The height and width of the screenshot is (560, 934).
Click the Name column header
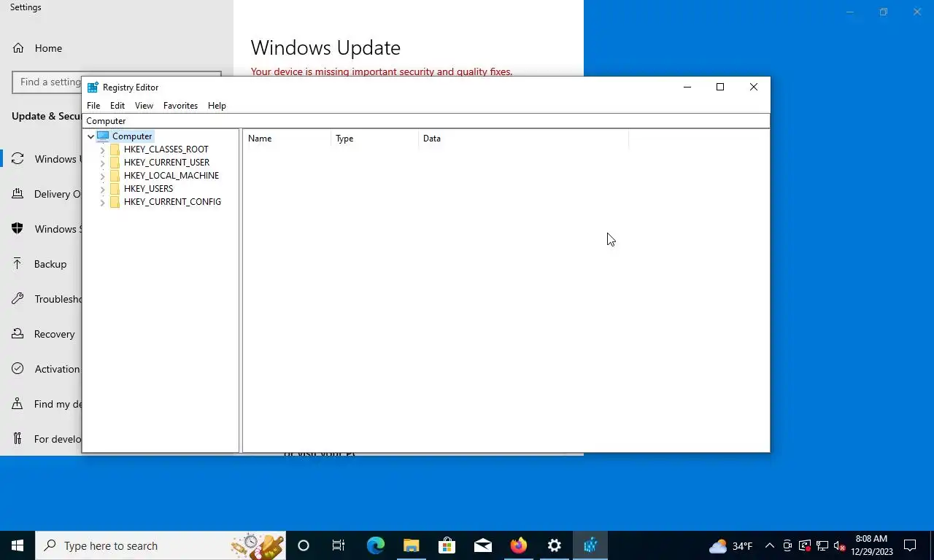pyautogui.click(x=287, y=139)
